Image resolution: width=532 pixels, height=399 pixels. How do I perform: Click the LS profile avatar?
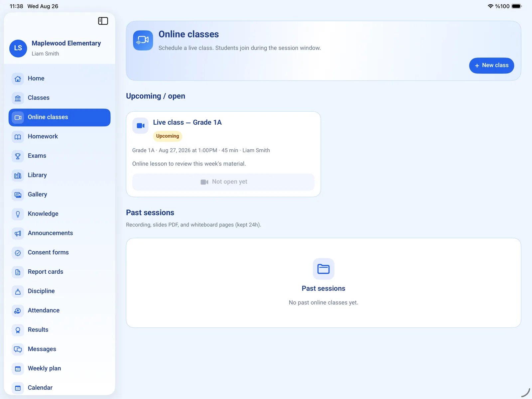tap(18, 48)
